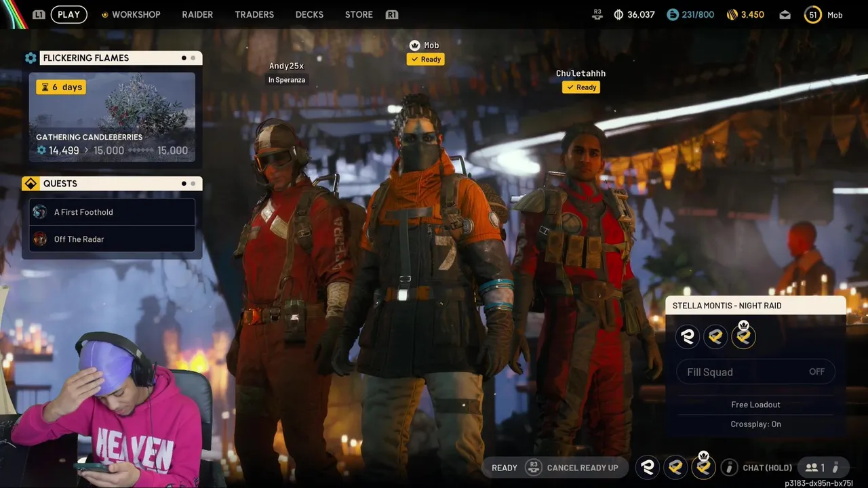The image size is (868, 488).
Task: Click the crowned squad emblem in the Stella Montis panel
Action: [743, 336]
